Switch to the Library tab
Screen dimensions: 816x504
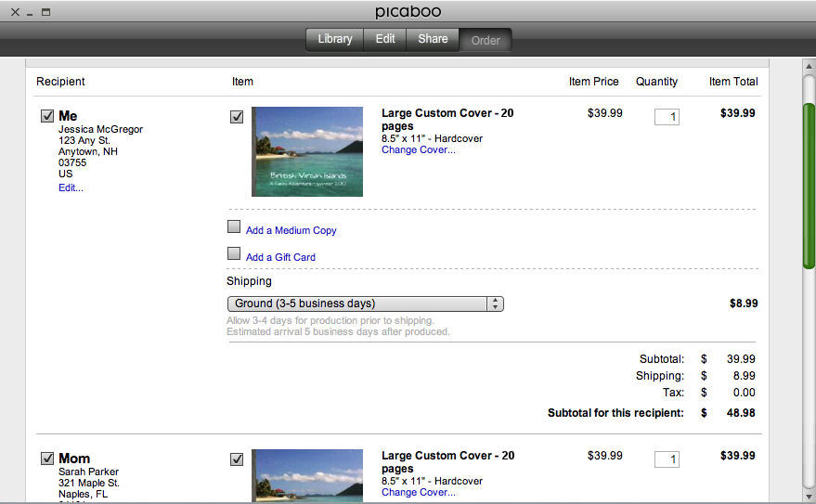click(x=334, y=39)
